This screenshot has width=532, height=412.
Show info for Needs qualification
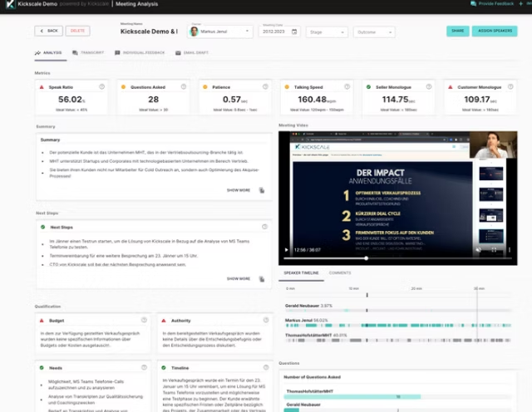pyautogui.click(x=144, y=368)
